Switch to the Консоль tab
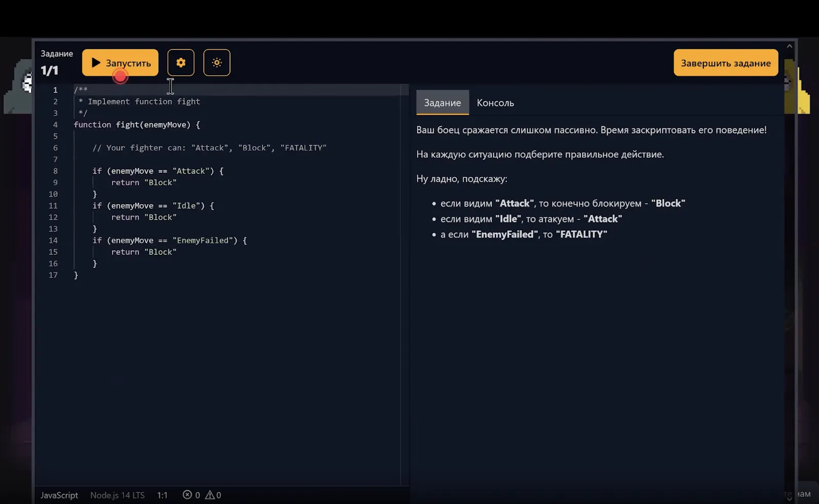 pyautogui.click(x=495, y=103)
